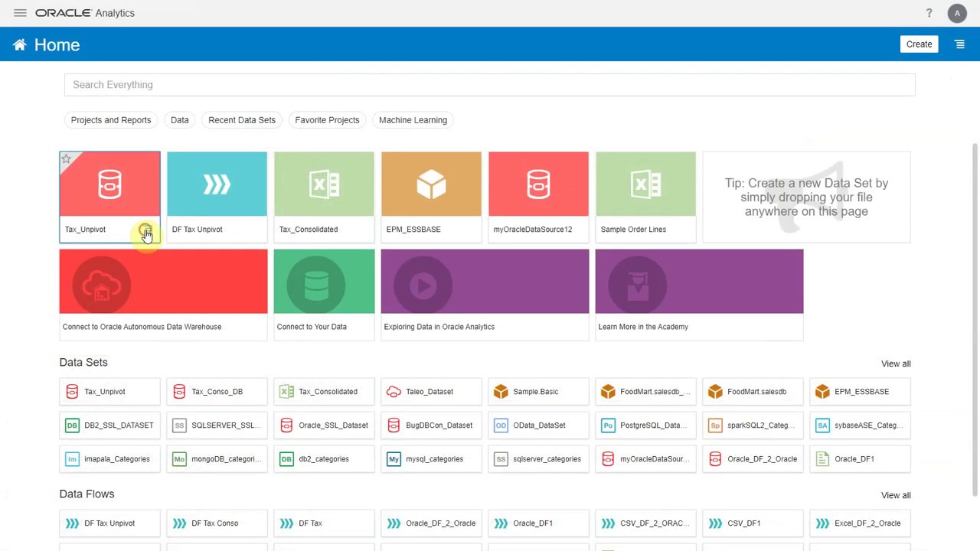Click the mongoDB_categori Mo icon
Viewport: 980px width, 551px height.
point(179,459)
